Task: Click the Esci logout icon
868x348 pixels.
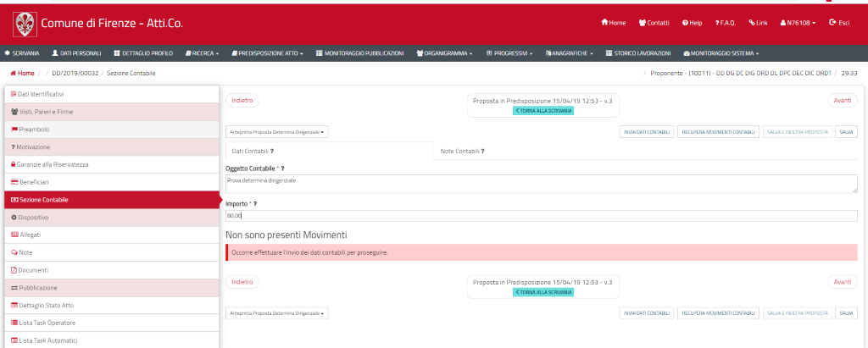Action: point(832,23)
